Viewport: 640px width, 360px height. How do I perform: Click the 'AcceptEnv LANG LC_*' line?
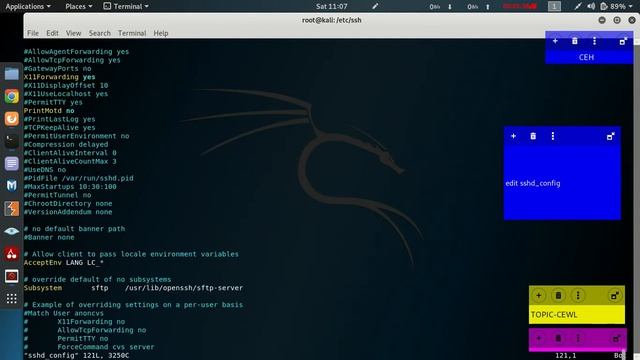(x=63, y=262)
